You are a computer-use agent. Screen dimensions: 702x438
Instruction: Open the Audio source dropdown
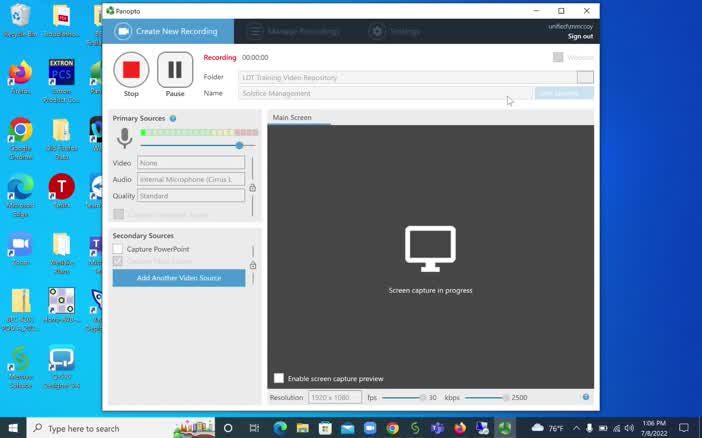coord(191,180)
